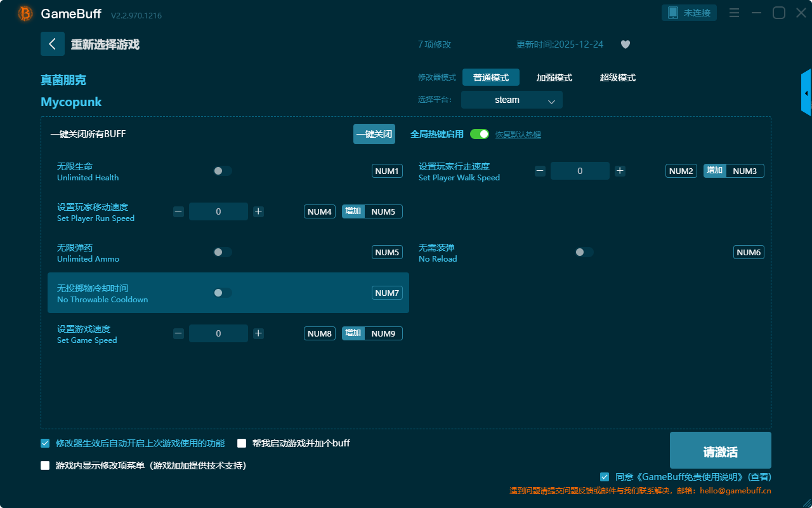Click the Set Game Speed value field
The height and width of the screenshot is (508, 812).
coord(218,333)
